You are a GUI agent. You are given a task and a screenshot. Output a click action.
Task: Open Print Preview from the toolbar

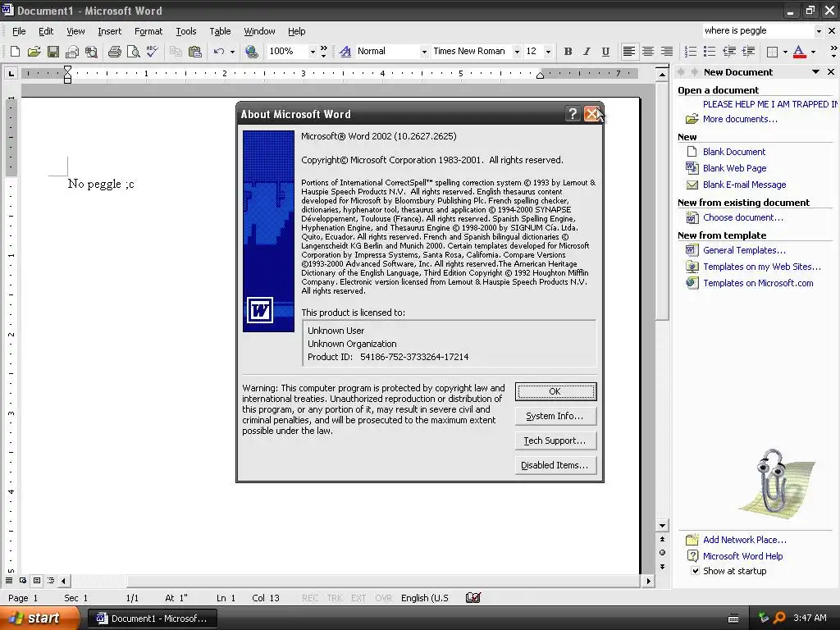pos(133,52)
